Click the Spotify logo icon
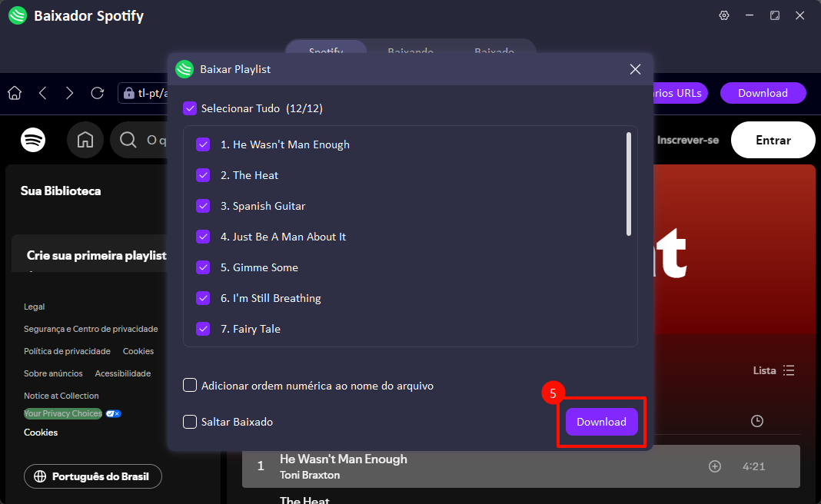 [33, 140]
